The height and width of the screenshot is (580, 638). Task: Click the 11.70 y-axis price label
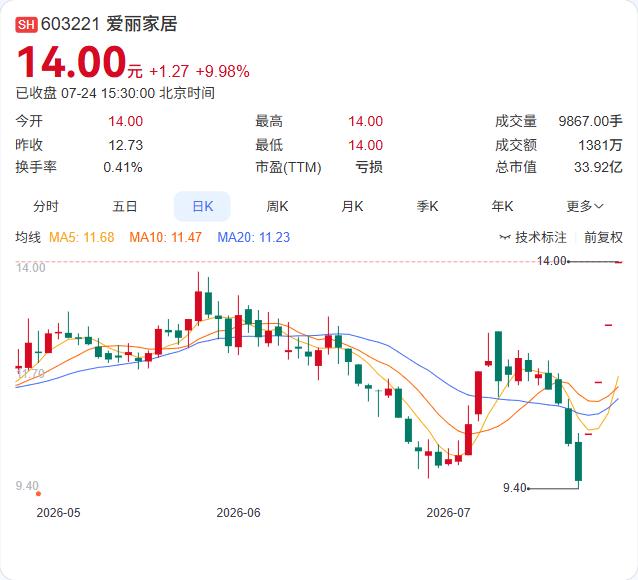31,374
